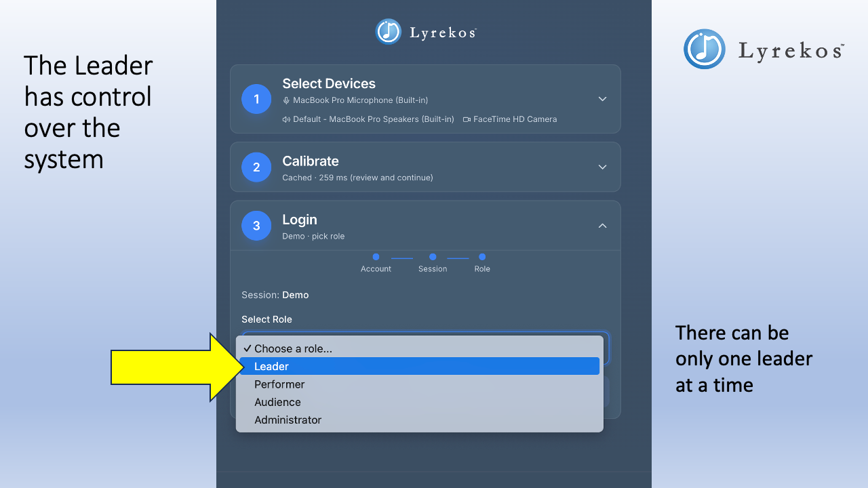Viewport: 868px width, 488px height.
Task: Click the speaker icon beside Default speakers
Action: coord(285,119)
